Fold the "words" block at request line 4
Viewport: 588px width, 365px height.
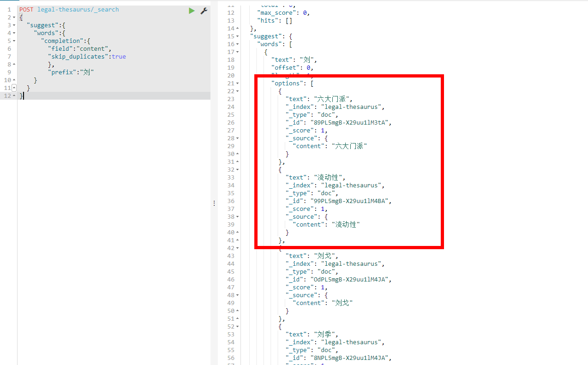(x=14, y=33)
